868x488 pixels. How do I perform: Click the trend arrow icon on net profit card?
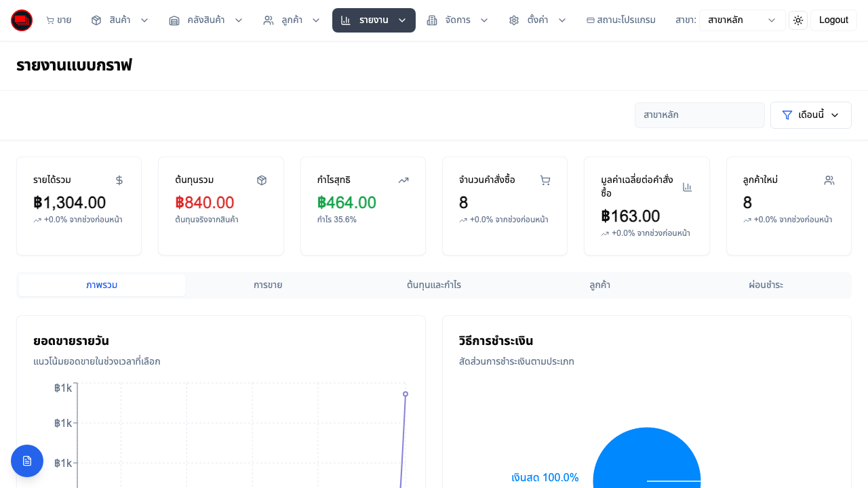pos(403,180)
